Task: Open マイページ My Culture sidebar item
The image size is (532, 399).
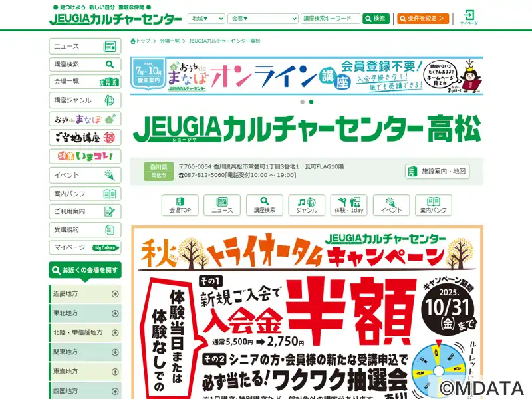Action: tap(85, 247)
